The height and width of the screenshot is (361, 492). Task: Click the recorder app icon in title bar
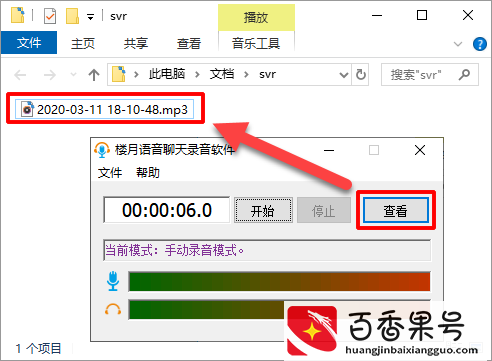coord(102,150)
